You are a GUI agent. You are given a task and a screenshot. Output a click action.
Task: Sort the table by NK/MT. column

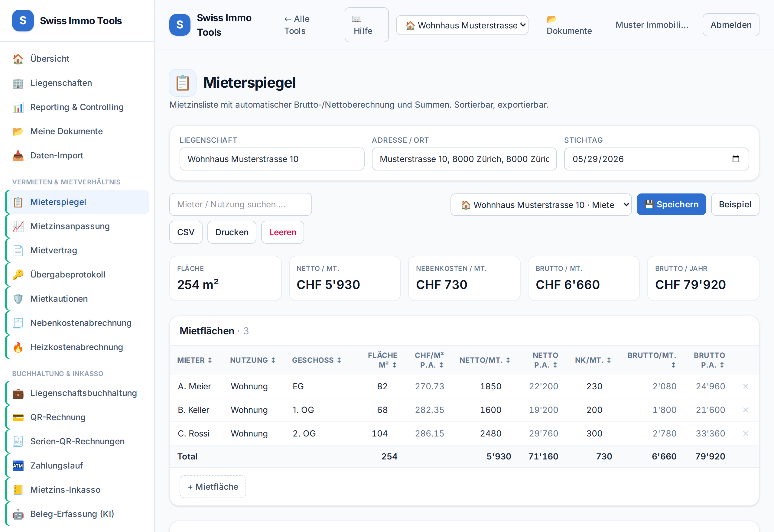coord(593,360)
